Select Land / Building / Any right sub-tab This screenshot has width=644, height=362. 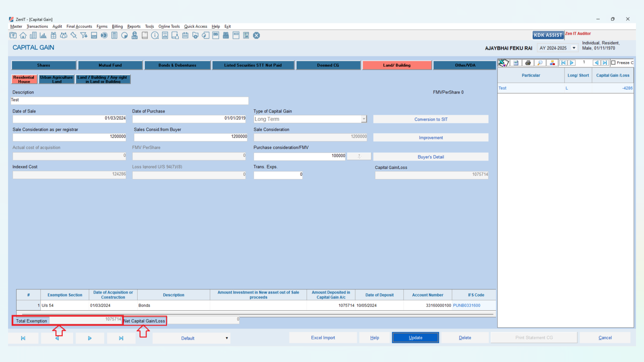point(103,79)
